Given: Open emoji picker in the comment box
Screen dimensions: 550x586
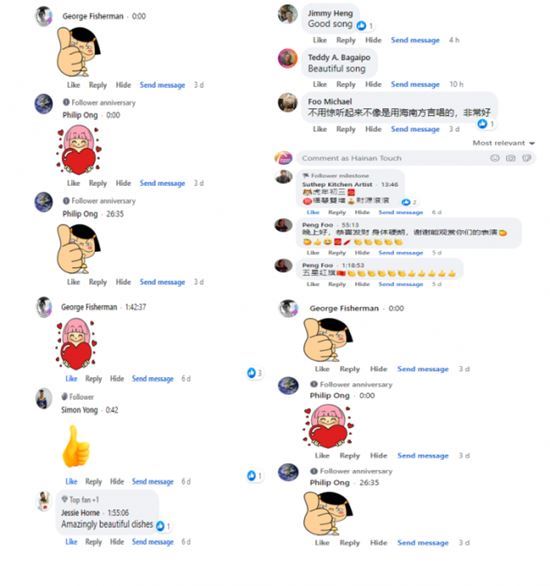Looking at the screenshot, I should coord(495,158).
